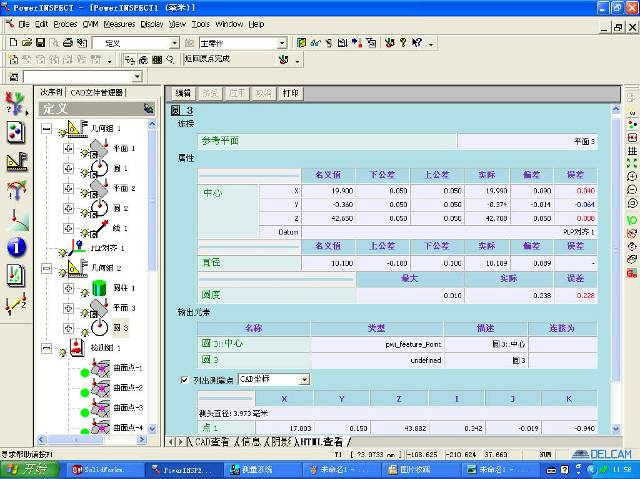Toggle light bulb visibility of 平面 1
The image size is (640, 479).
tap(84, 153)
